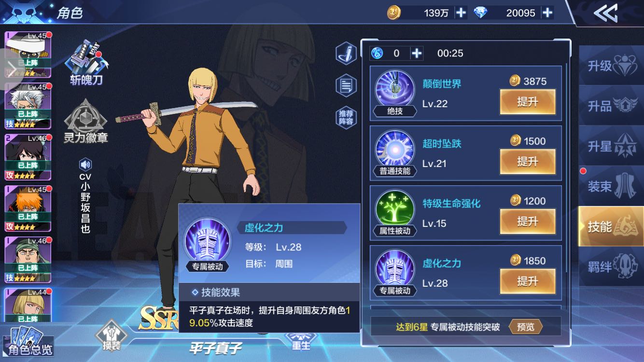Click 预览 to preview passive breakthrough

pos(525,327)
